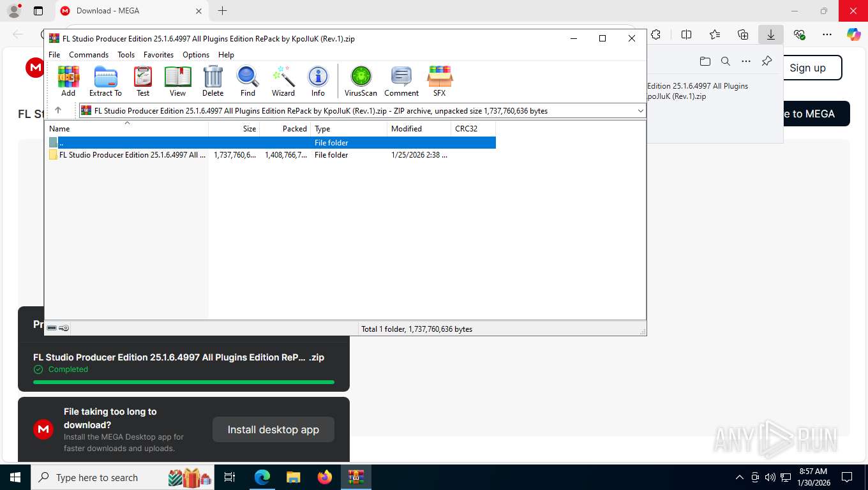
Task: Open the File menu in WinRAR
Action: [54, 55]
